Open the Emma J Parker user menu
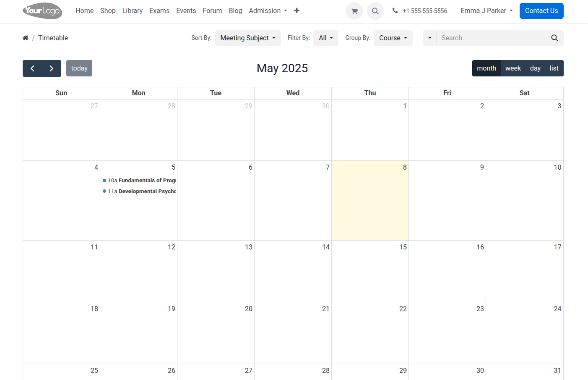This screenshot has width=588, height=380. click(x=487, y=10)
